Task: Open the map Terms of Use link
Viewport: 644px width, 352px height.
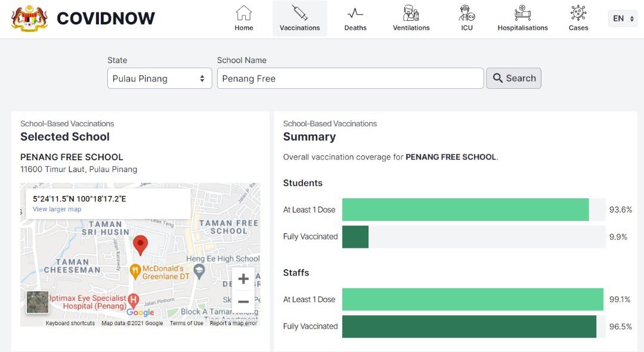Action: 186,323
